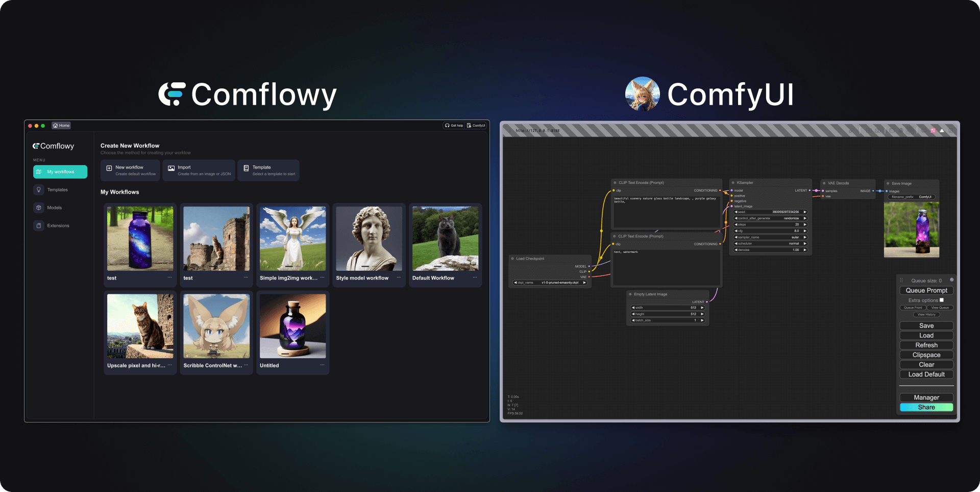Collapse the Save Image node dot
This screenshot has height=492, width=980.
click(888, 183)
